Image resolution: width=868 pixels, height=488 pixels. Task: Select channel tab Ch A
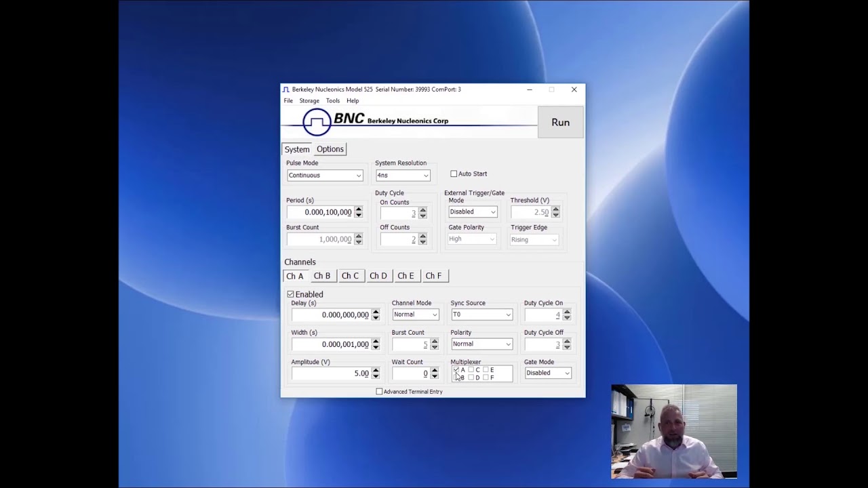[x=295, y=276]
